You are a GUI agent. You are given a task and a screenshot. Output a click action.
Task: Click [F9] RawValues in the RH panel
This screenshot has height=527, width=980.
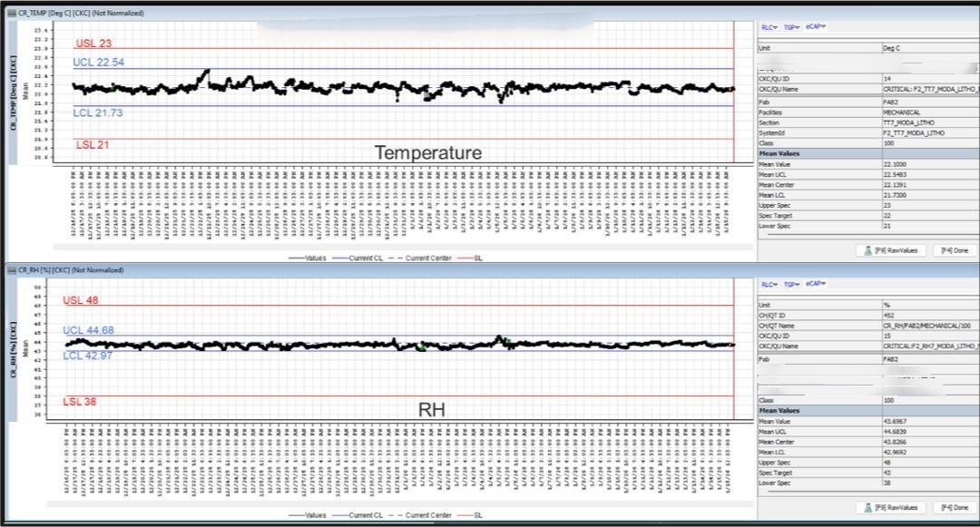tap(891, 508)
